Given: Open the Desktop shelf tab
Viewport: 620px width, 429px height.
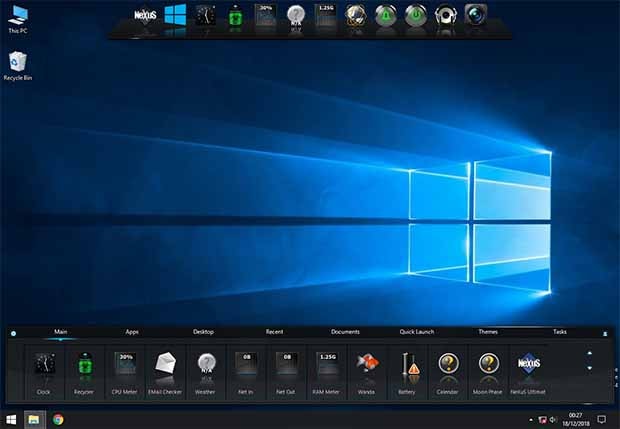Looking at the screenshot, I should pos(203,332).
